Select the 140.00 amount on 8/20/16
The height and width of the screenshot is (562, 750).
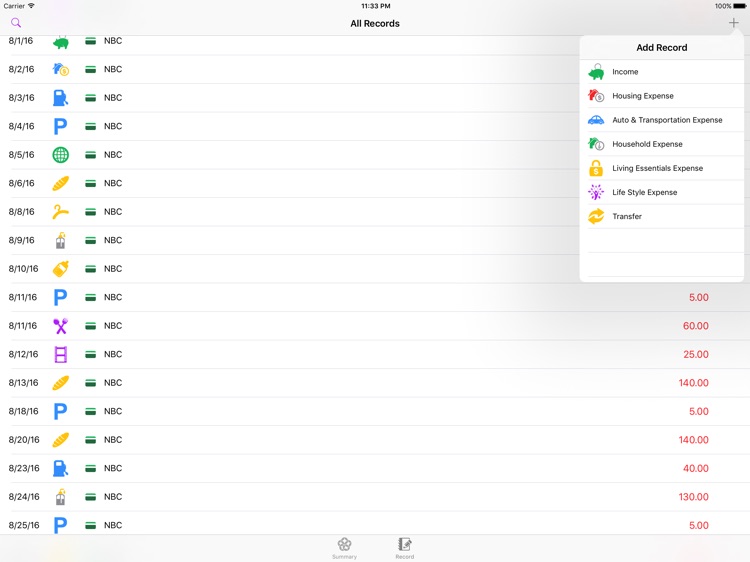pyautogui.click(x=693, y=440)
